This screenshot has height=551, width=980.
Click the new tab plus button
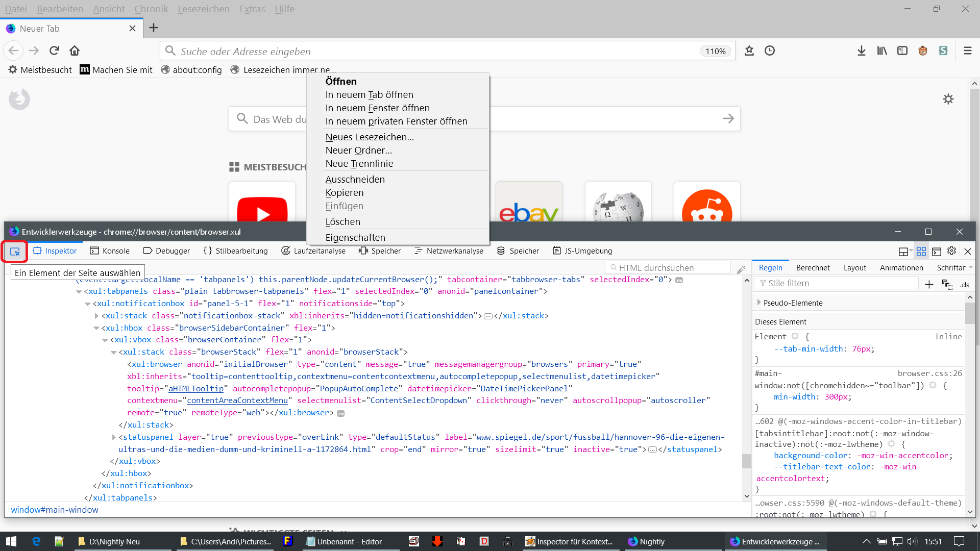pos(154,28)
